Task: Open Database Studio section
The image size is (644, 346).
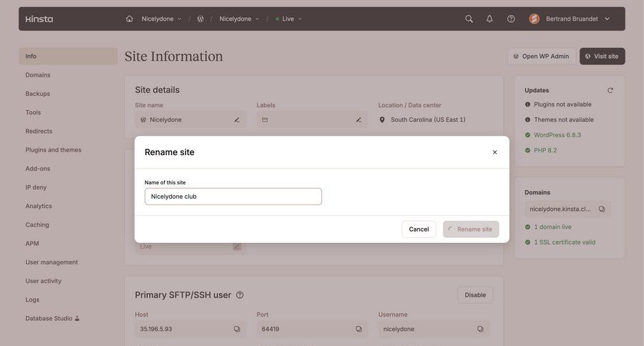Action: (52, 319)
